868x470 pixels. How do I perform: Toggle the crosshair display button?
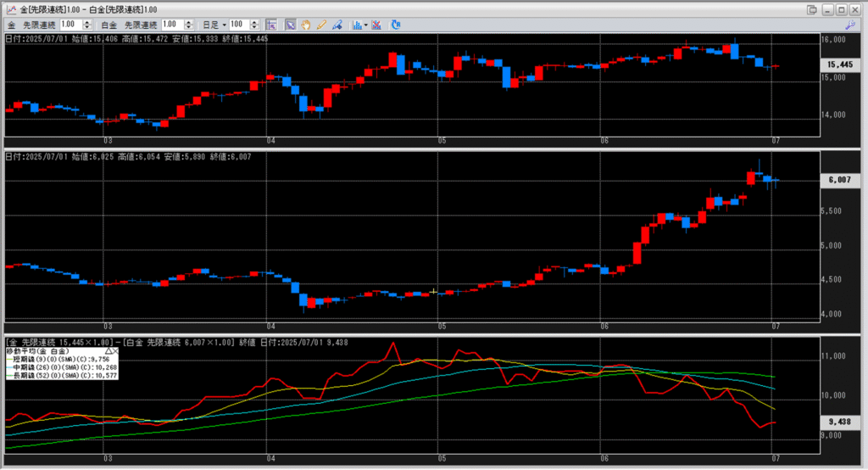pos(270,25)
